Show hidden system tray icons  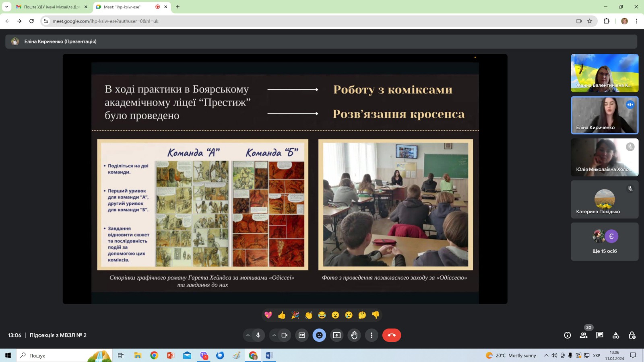click(x=546, y=355)
